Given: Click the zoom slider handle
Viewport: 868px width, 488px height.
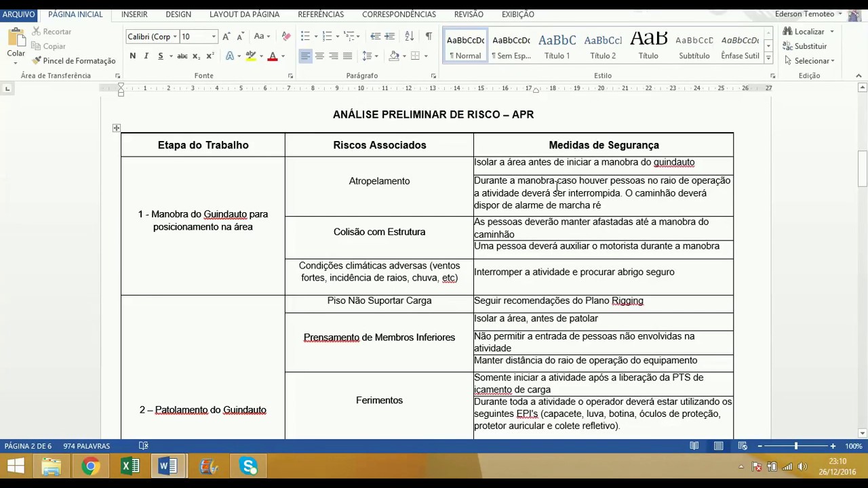Looking at the screenshot, I should (796, 446).
